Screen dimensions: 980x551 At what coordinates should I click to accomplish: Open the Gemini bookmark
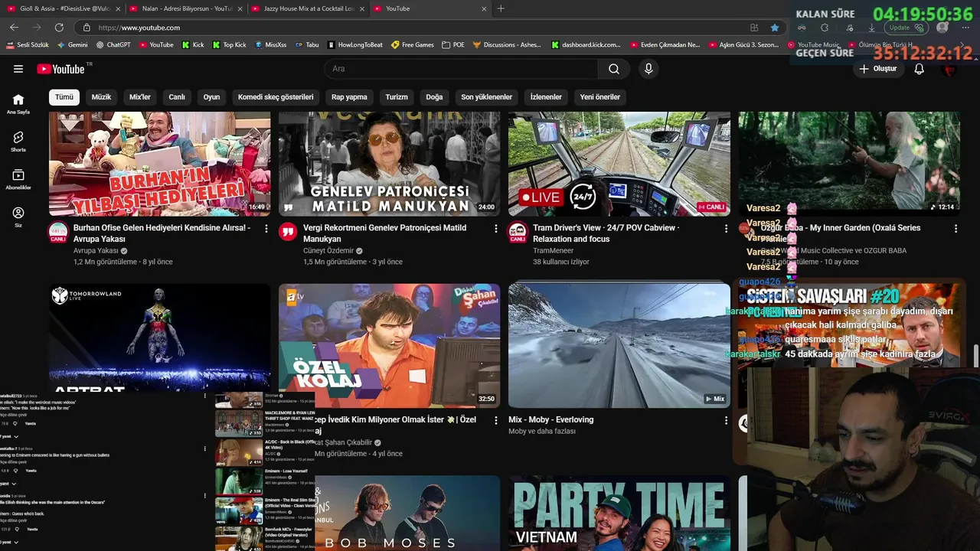[72, 45]
